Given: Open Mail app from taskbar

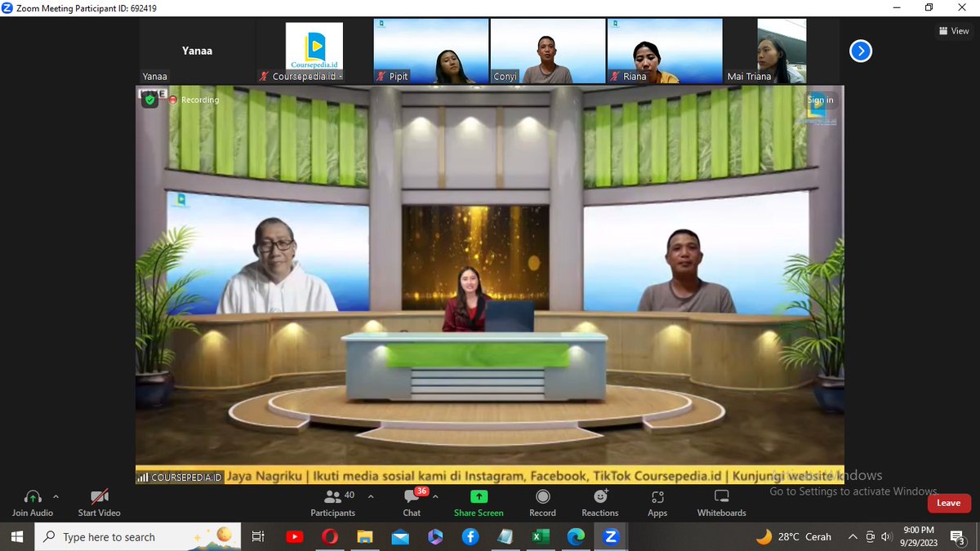Looking at the screenshot, I should (x=400, y=537).
